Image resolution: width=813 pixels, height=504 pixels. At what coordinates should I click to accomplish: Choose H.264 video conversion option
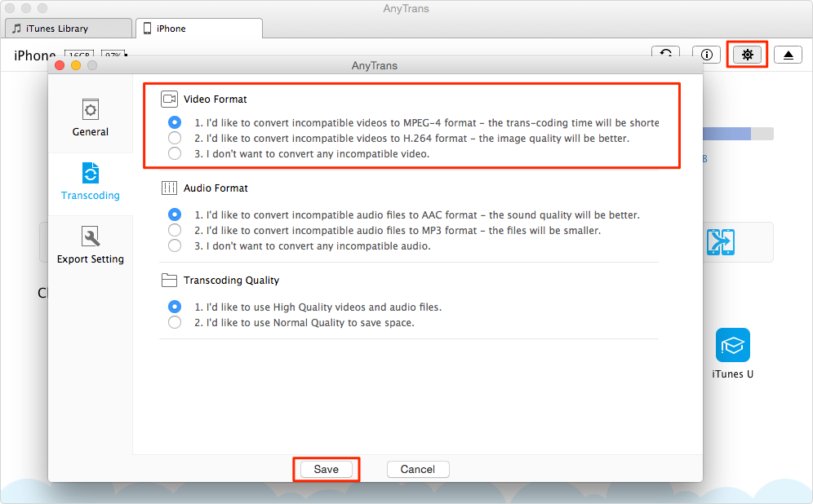tap(175, 138)
